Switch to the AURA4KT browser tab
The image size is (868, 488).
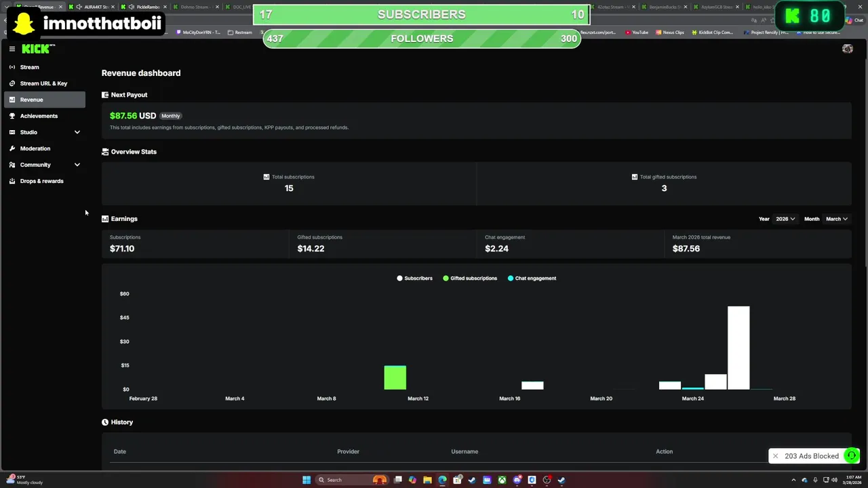[x=94, y=7]
